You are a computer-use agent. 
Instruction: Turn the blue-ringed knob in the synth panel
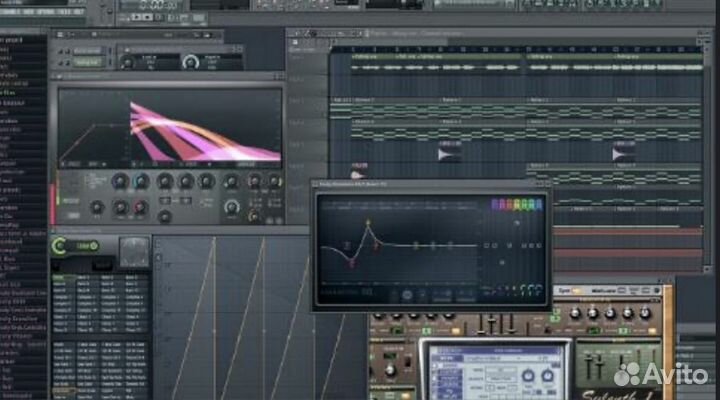coord(141,181)
